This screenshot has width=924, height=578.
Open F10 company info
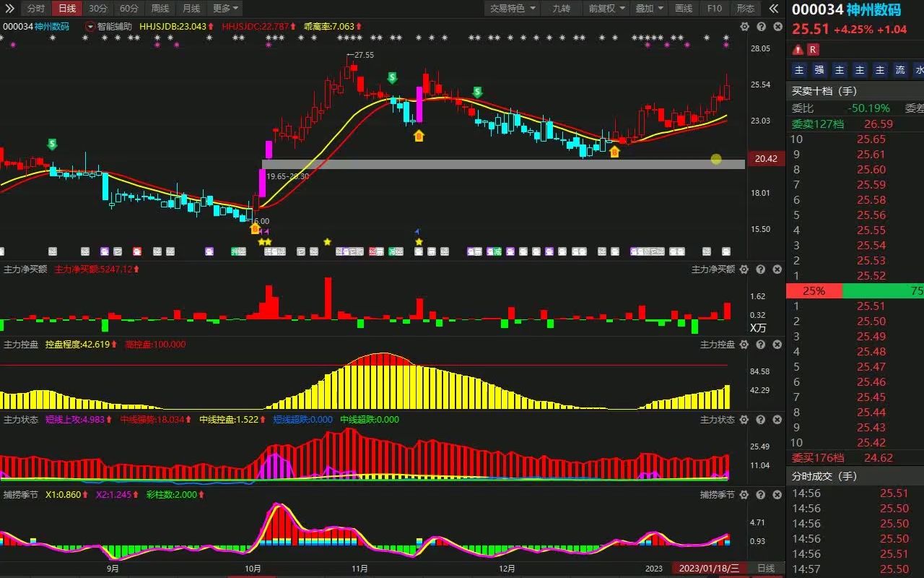point(714,9)
